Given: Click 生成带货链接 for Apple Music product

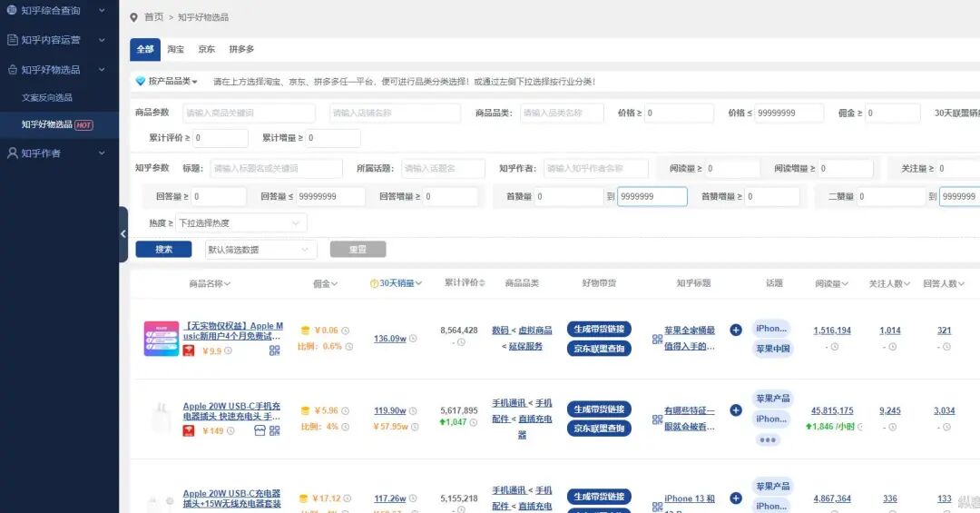Looking at the screenshot, I should [599, 329].
